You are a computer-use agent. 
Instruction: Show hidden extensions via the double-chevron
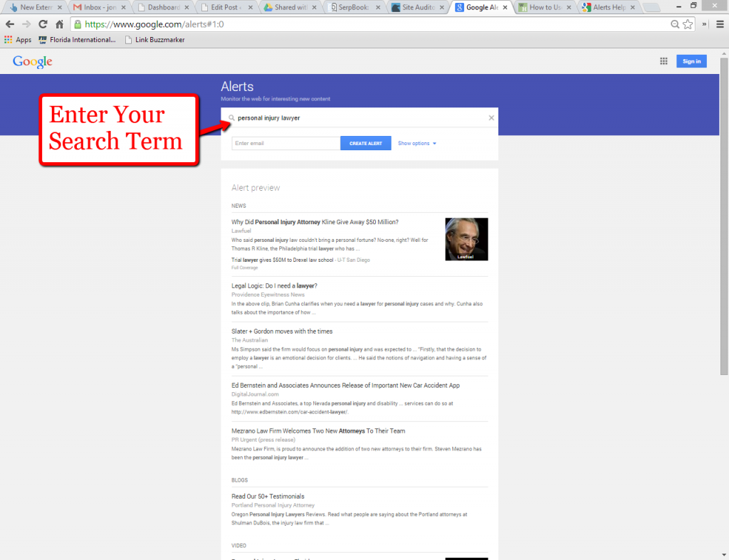point(704,24)
